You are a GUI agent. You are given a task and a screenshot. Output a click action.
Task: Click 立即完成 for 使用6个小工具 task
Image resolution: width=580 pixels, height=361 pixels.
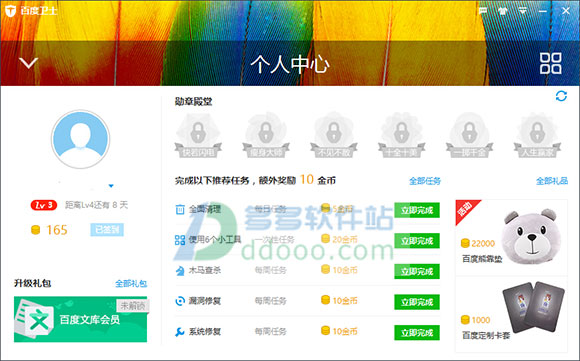pyautogui.click(x=417, y=241)
